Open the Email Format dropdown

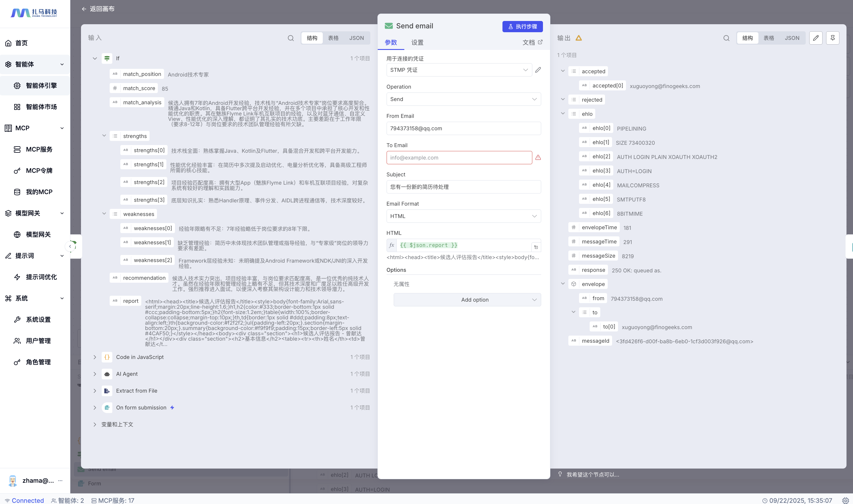463,216
